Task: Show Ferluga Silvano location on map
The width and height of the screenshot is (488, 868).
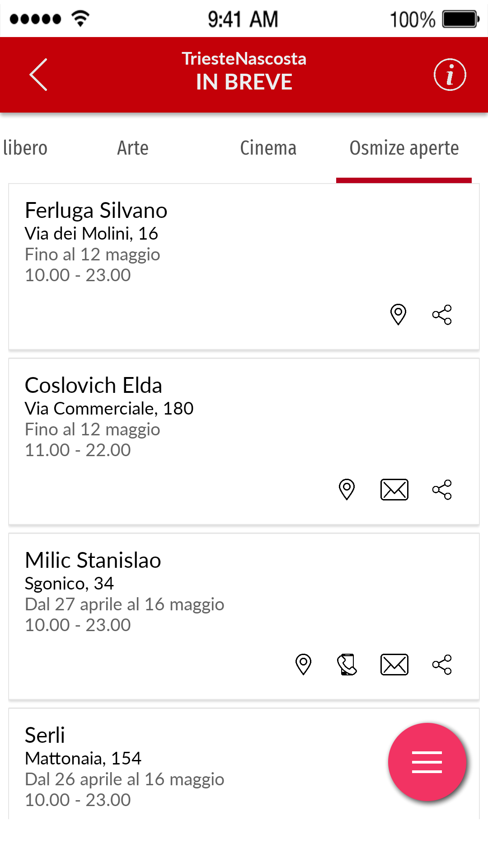Action: [x=398, y=314]
